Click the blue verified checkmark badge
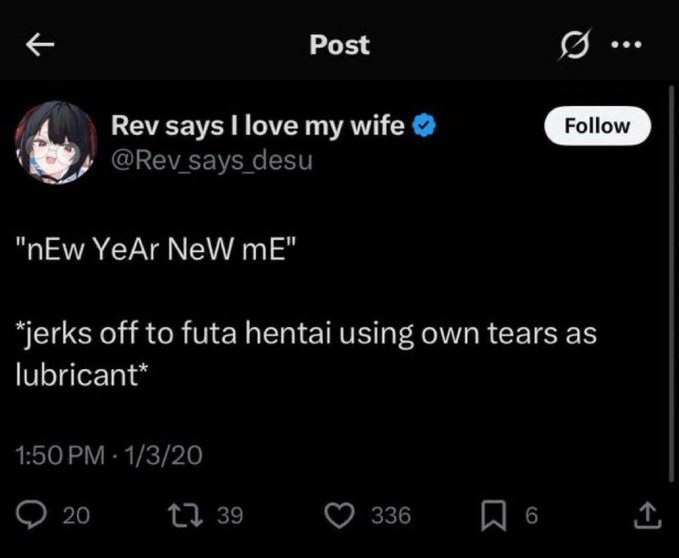 coord(424,126)
